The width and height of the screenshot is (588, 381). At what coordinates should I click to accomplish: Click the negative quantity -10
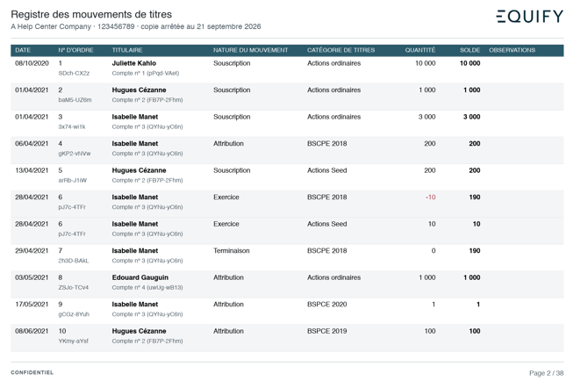coord(431,198)
